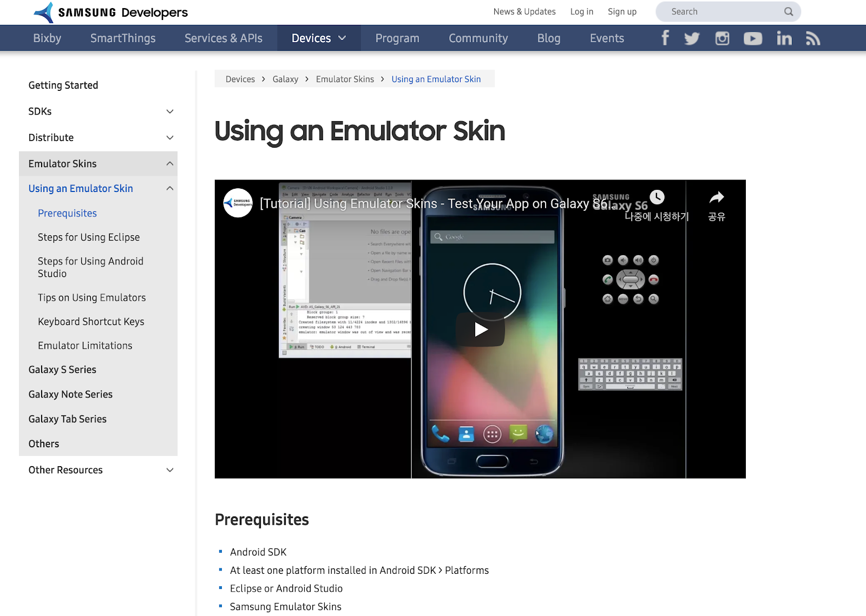The image size is (866, 616).
Task: Open the Devices menu item
Action: pyautogui.click(x=311, y=38)
